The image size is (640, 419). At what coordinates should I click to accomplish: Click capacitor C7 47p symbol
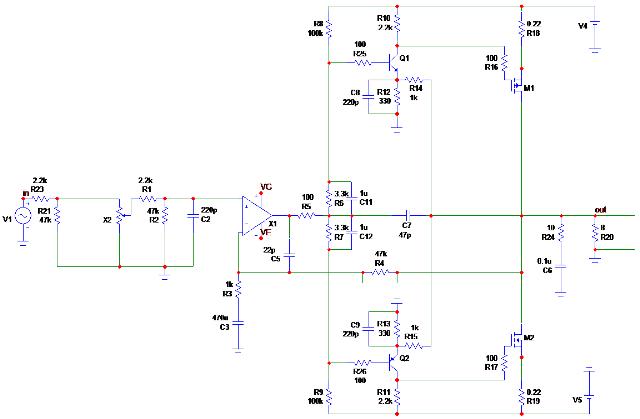[407, 215]
